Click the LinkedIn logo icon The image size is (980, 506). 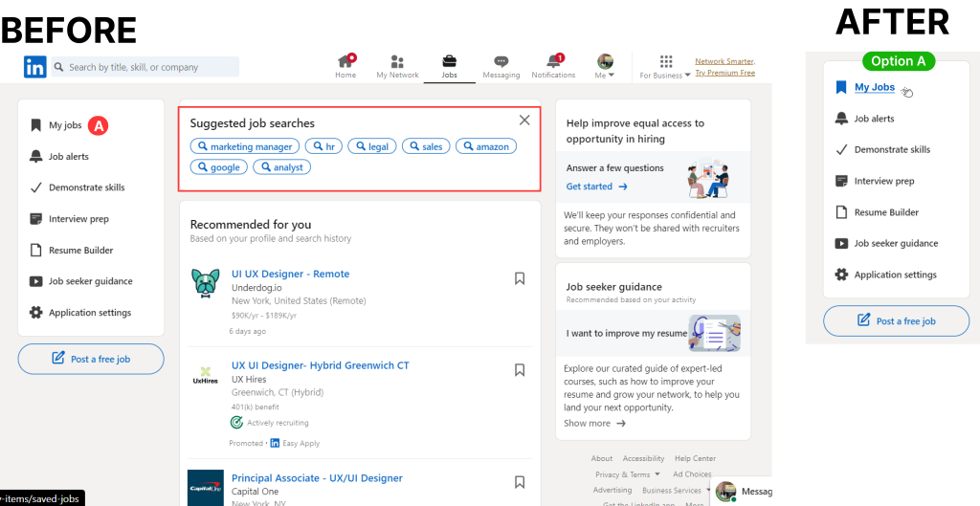tap(35, 67)
